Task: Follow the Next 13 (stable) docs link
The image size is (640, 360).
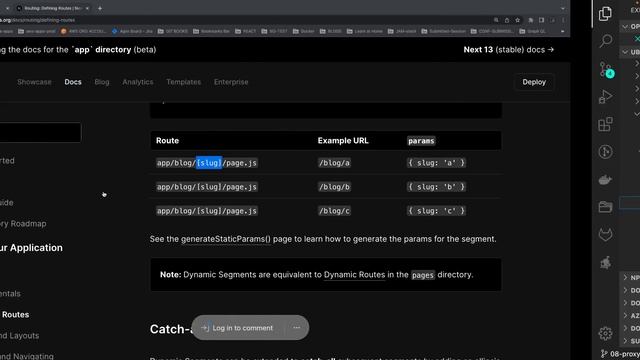Action: (509, 50)
